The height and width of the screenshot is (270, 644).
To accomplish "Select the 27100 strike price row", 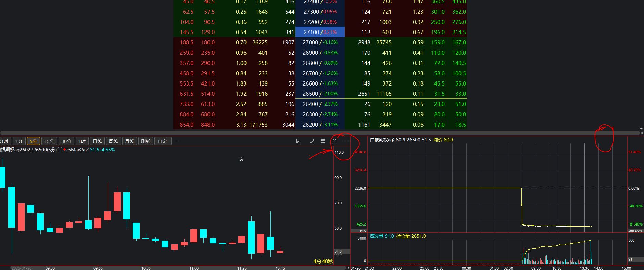I will [320, 32].
